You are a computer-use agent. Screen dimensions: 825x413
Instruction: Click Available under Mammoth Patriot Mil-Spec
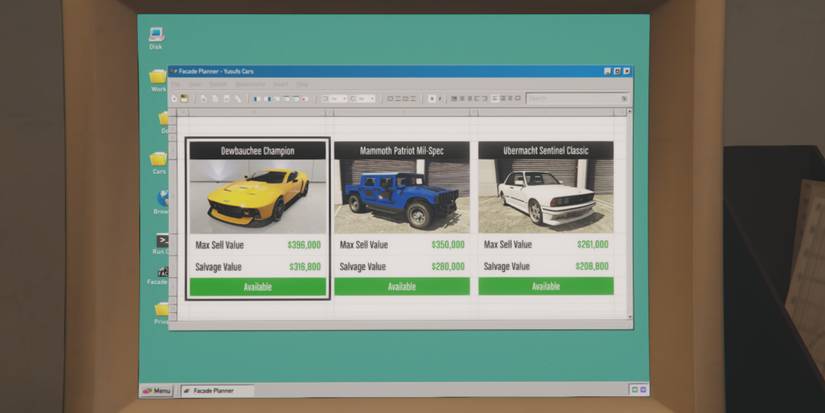402,286
